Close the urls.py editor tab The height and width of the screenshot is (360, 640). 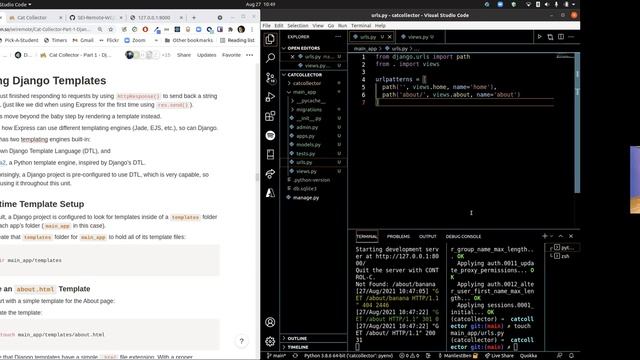click(389, 37)
